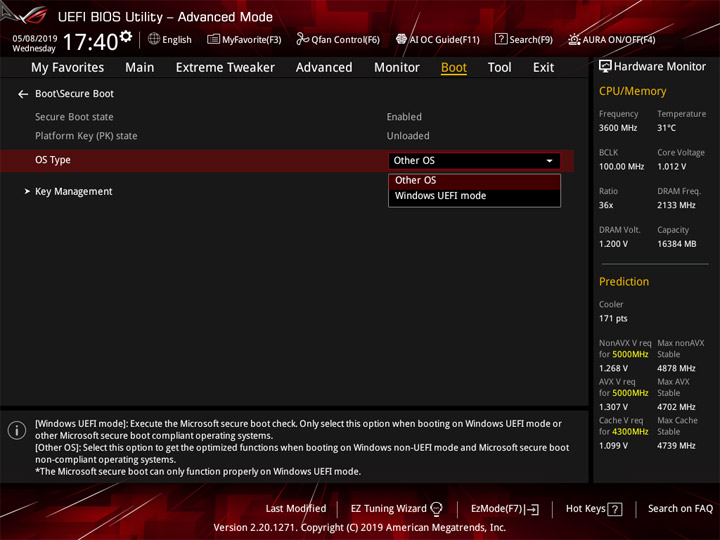The width and height of the screenshot is (720, 540).
Task: Expand Key Management submenu
Action: pyautogui.click(x=73, y=191)
